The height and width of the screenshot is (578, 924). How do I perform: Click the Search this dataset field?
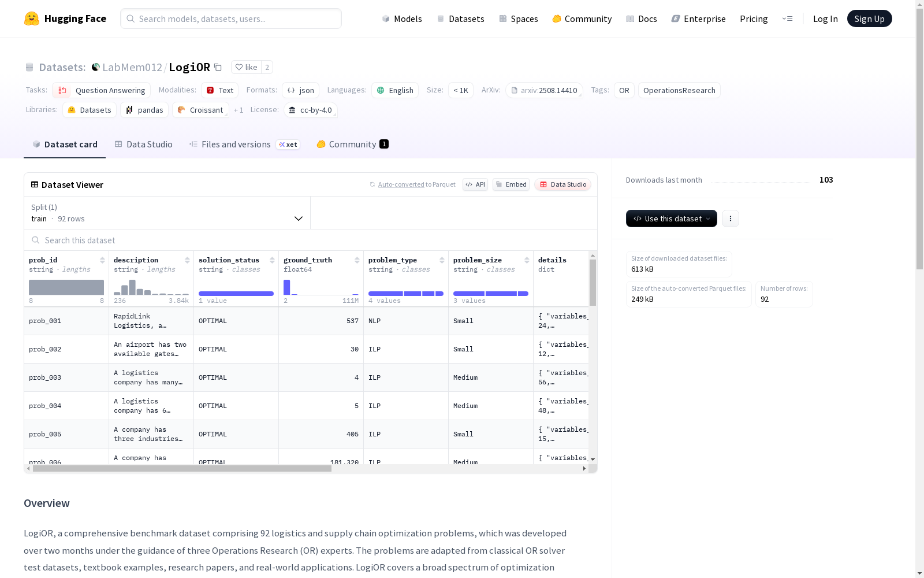coord(311,240)
